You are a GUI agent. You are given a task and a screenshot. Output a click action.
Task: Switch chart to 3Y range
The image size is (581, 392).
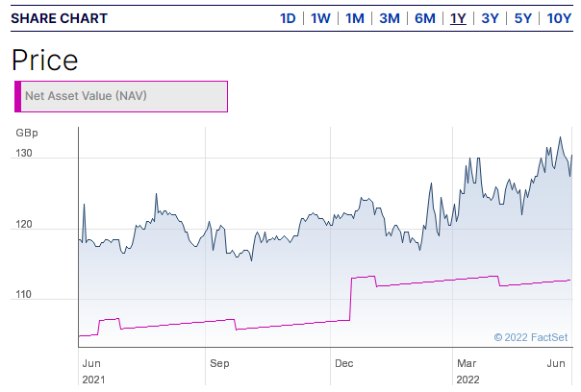pos(491,18)
